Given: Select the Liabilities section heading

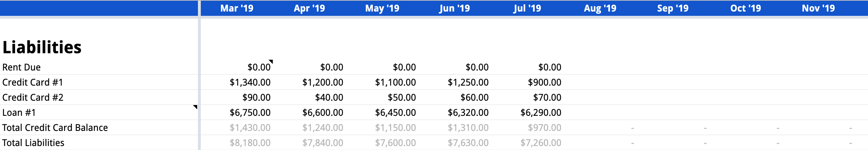Looking at the screenshot, I should coord(42,47).
